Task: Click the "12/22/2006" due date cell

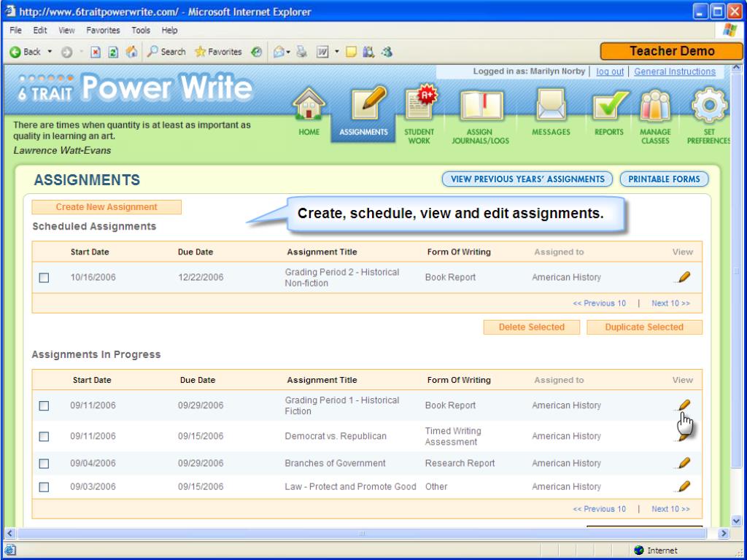Action: point(201,278)
